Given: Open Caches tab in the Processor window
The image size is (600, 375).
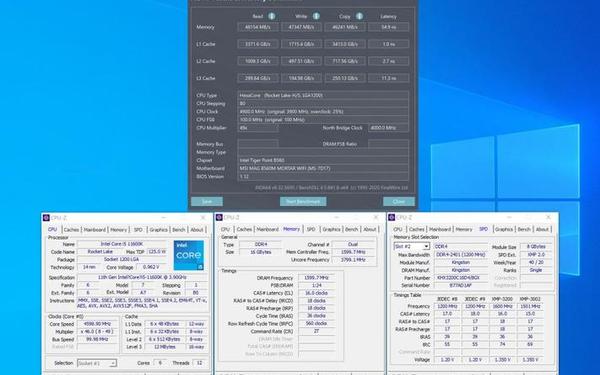Looking at the screenshot, I should [x=71, y=230].
